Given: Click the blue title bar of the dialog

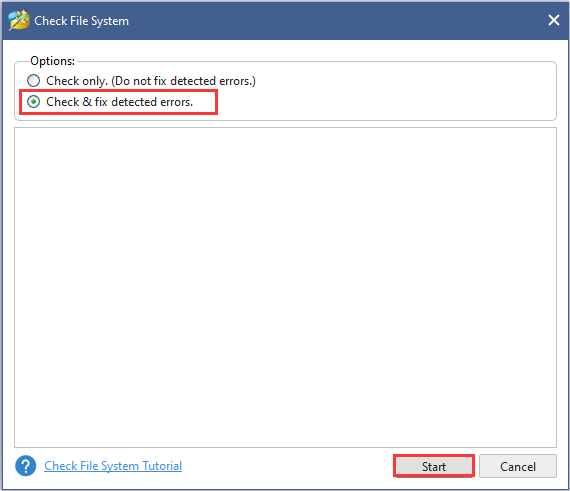Looking at the screenshot, I should click(x=327, y=21).
